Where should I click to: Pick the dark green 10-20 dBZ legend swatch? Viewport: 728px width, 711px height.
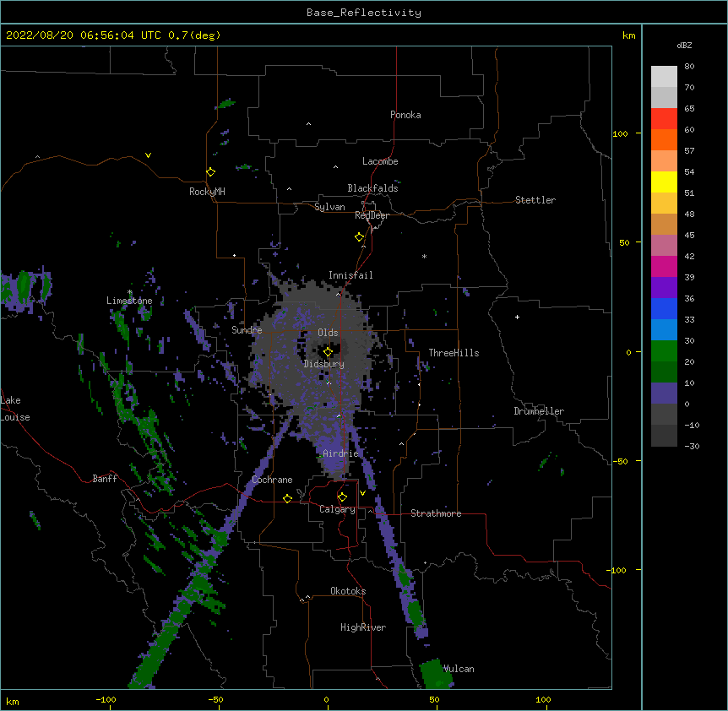coord(664,372)
